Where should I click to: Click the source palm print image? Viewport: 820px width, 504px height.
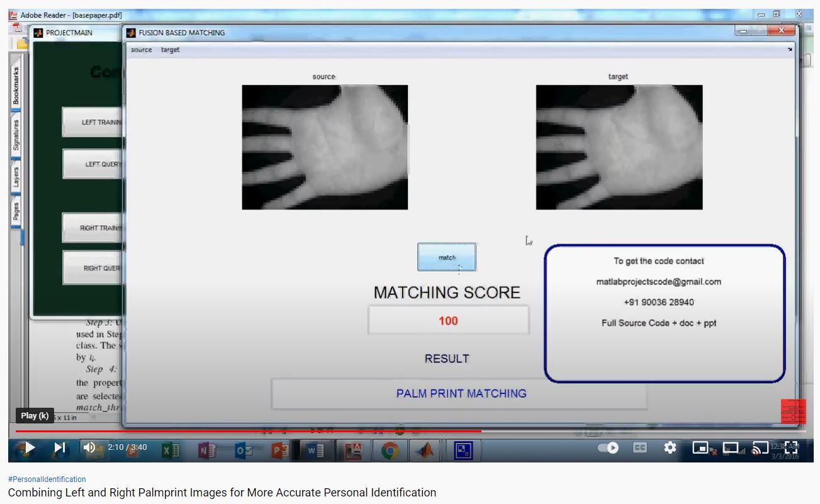[325, 147]
